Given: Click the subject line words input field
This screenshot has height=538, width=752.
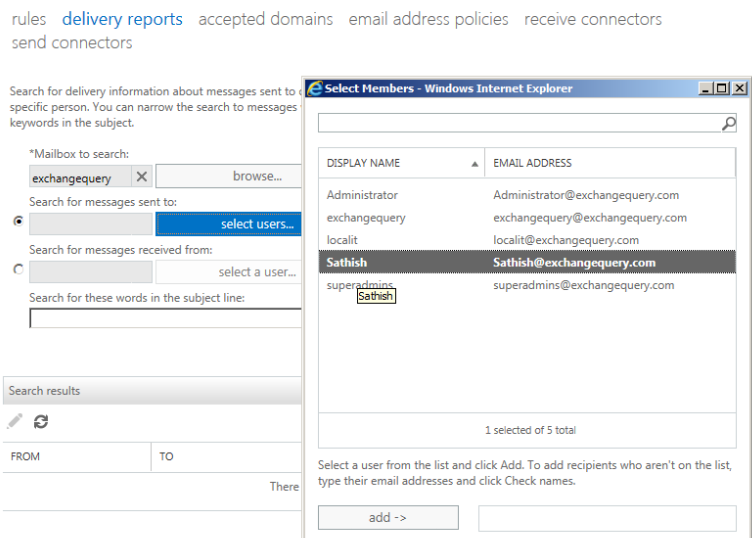Looking at the screenshot, I should point(165,318).
